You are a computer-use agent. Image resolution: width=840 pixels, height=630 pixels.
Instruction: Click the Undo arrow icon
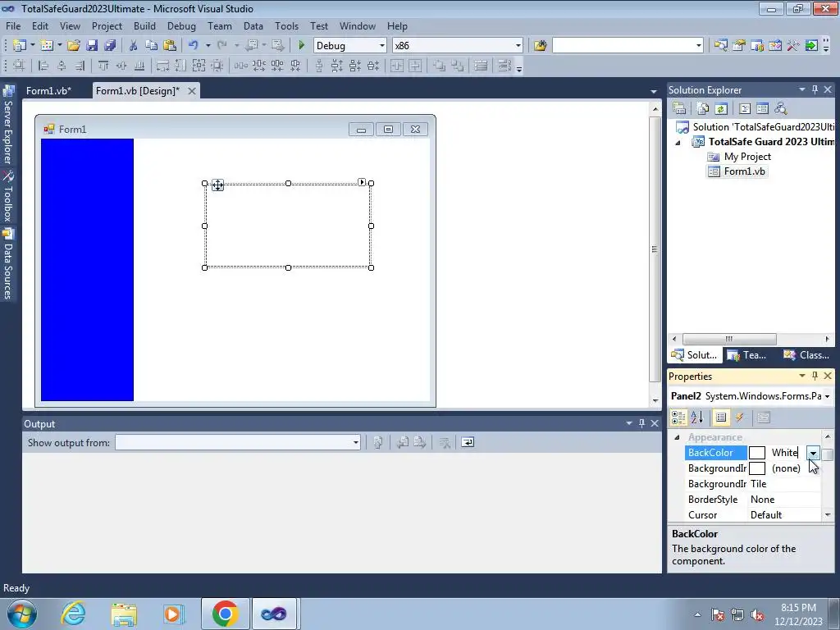(x=194, y=46)
